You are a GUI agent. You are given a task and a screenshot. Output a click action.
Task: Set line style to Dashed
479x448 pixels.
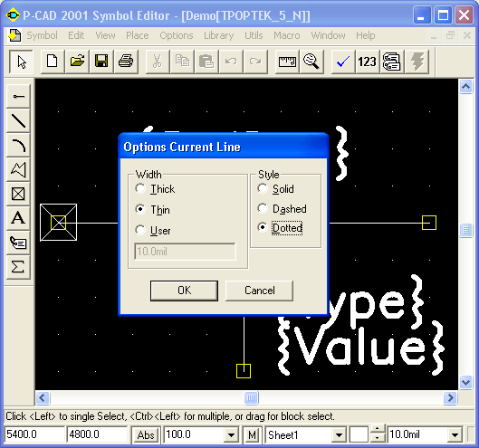(x=282, y=209)
